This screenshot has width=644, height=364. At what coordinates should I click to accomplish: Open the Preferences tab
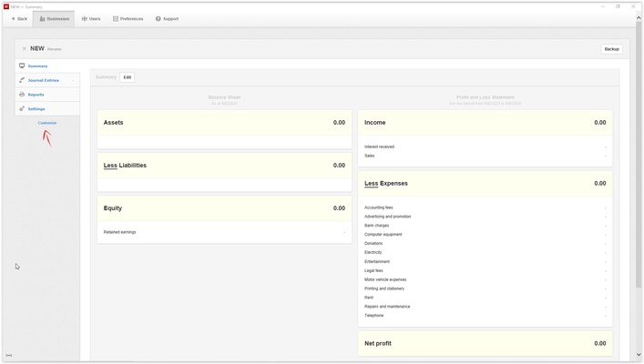click(x=128, y=19)
